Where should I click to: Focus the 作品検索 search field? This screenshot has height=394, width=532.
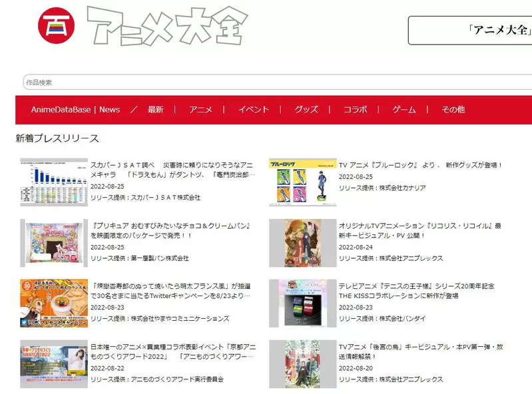coord(278,83)
